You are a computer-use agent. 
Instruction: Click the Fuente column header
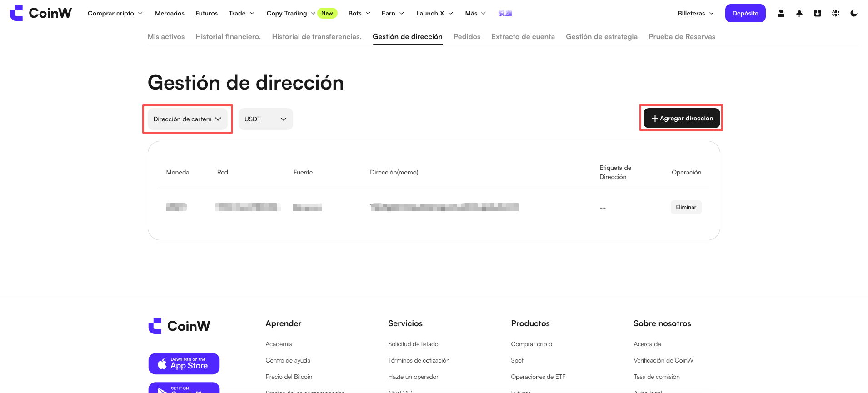(303, 172)
